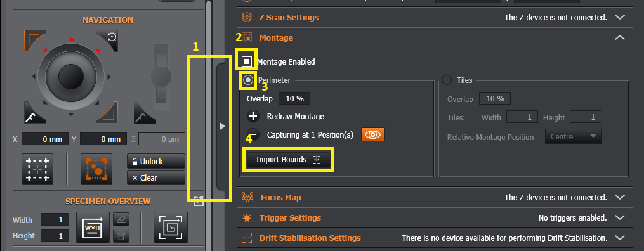Click the dashed crosshair grid icon
The height and width of the screenshot is (251, 644).
[37, 170]
